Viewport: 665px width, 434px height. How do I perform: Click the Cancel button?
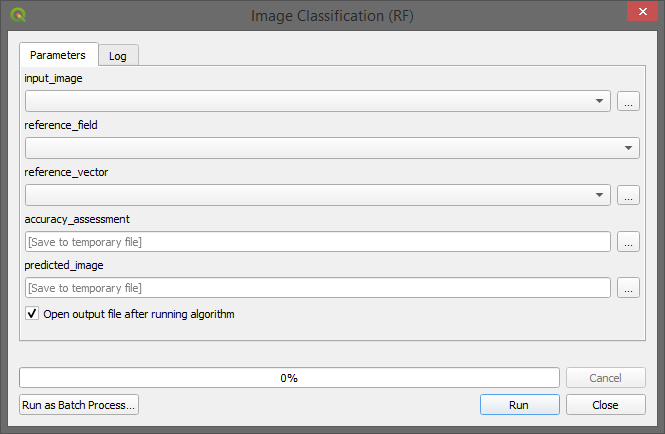coord(606,378)
